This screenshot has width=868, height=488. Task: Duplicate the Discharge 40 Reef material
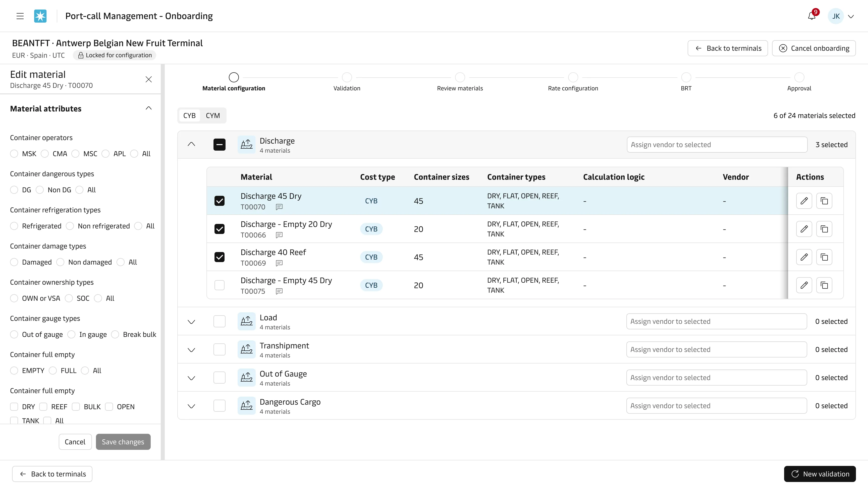(824, 257)
